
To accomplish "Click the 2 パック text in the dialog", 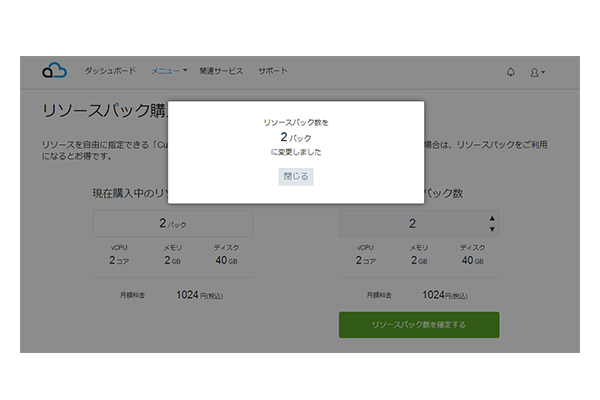I will click(296, 136).
